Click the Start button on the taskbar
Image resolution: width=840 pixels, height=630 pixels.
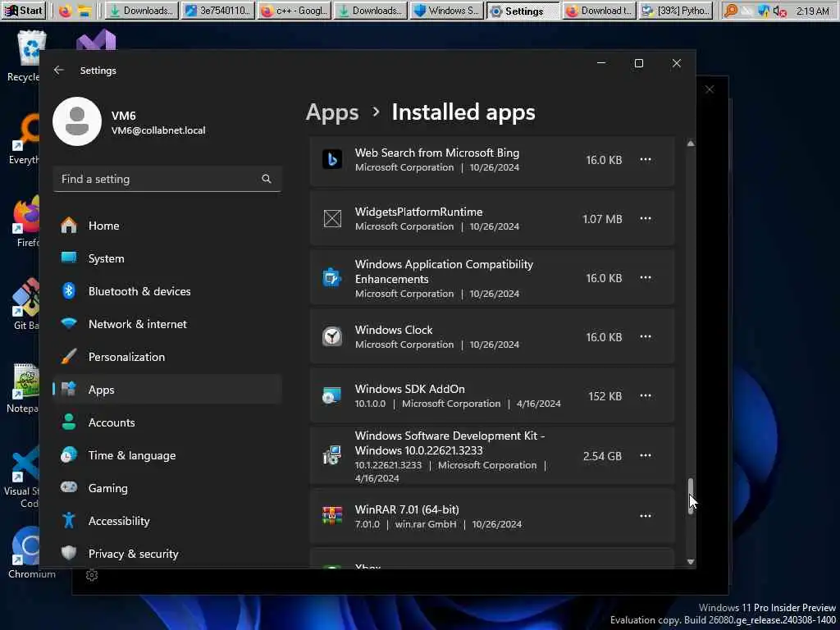(24, 10)
